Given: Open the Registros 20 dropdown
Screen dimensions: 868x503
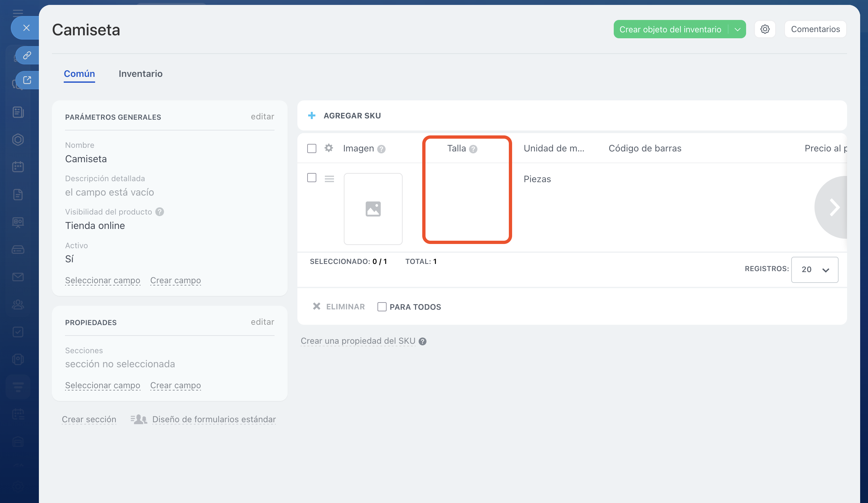Looking at the screenshot, I should coord(814,269).
